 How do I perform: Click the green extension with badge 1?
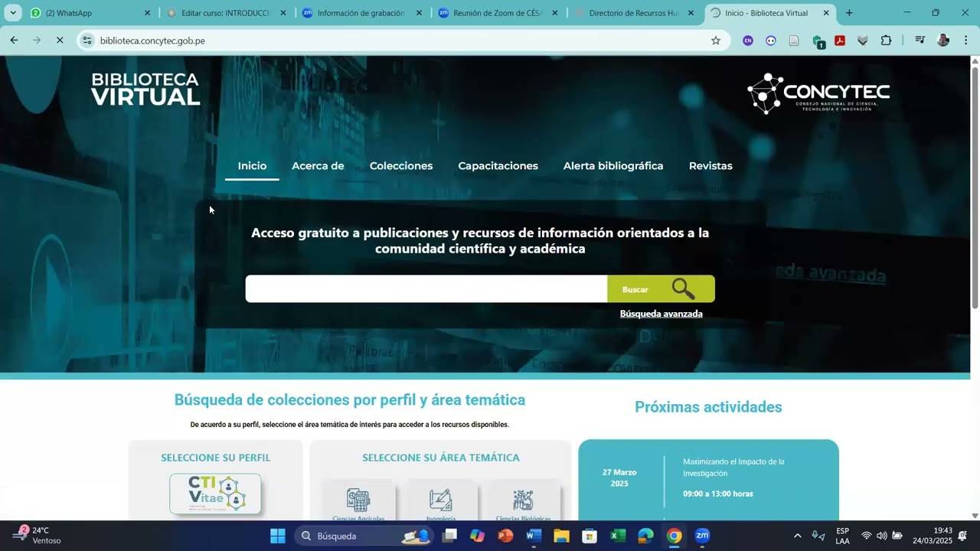pos(818,41)
